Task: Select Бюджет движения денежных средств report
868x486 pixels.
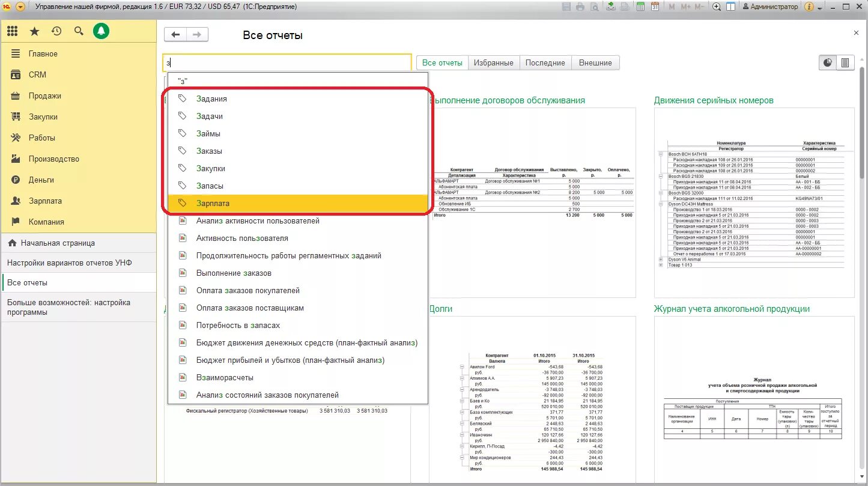Action: click(x=298, y=342)
